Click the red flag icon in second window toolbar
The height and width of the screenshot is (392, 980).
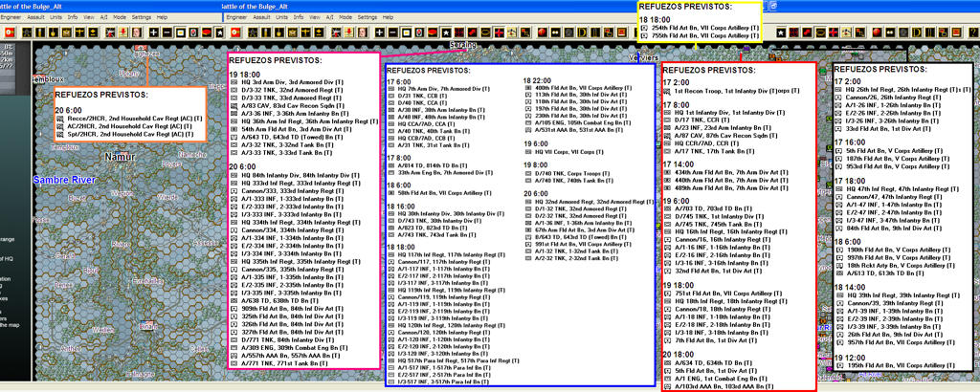235,32
